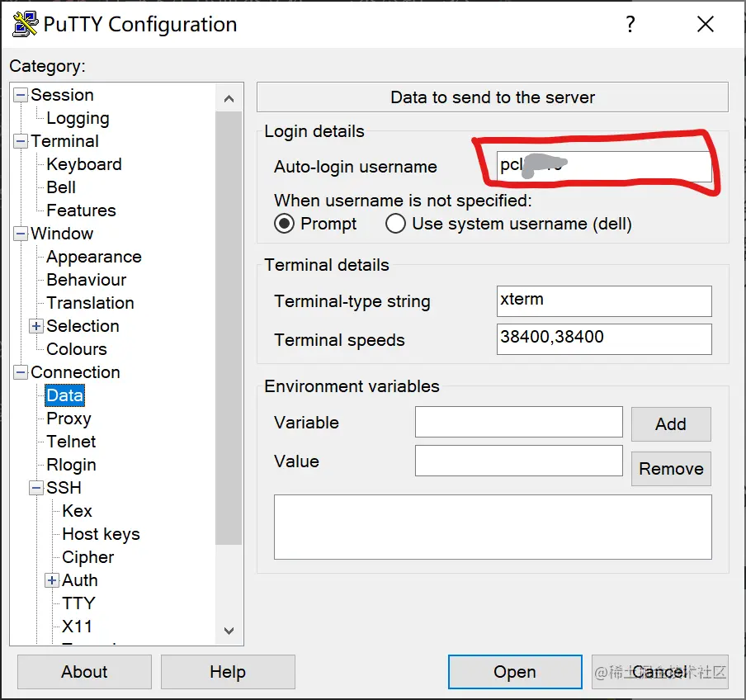
Task: Open the Auth category
Action: click(80, 580)
